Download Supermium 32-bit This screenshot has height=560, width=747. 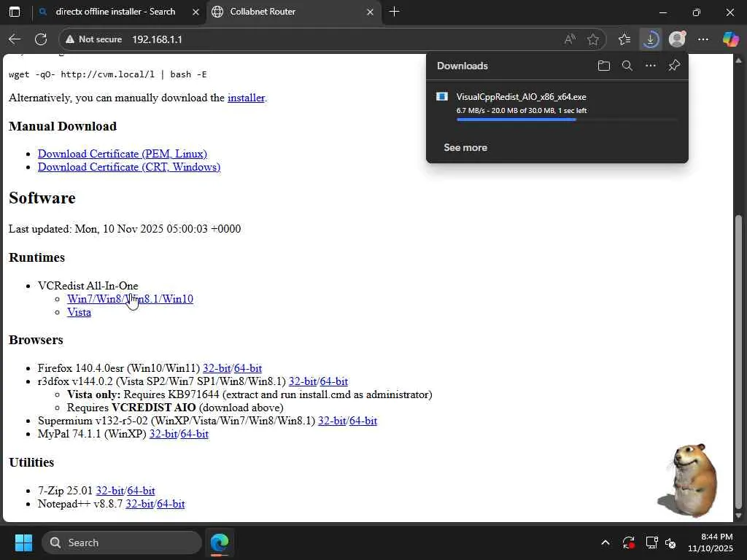pyautogui.click(x=332, y=421)
